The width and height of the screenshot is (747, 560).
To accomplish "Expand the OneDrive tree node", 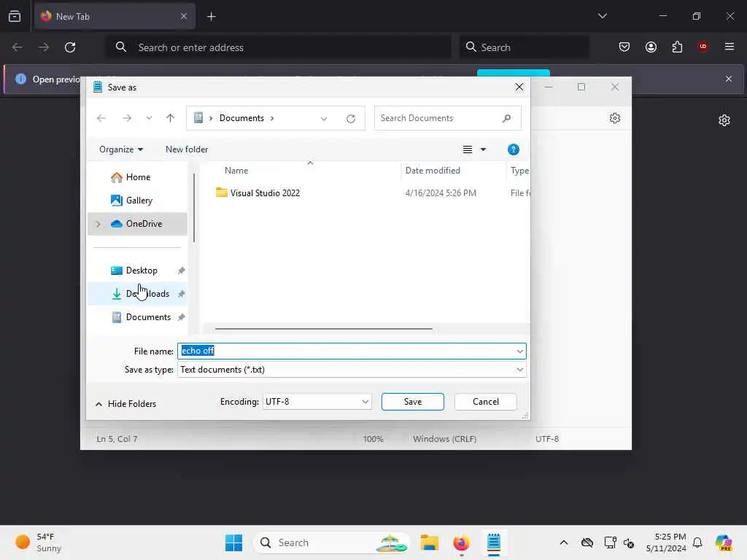I will click(98, 224).
